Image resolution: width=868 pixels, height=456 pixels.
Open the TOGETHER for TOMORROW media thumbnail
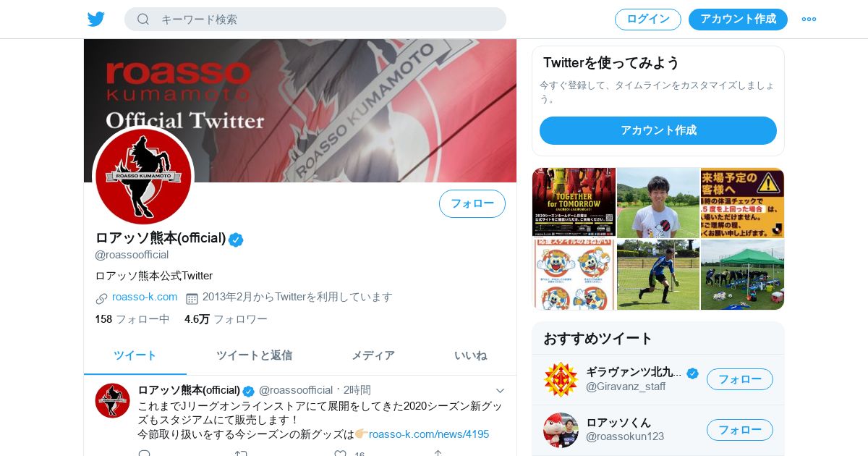[574, 202]
